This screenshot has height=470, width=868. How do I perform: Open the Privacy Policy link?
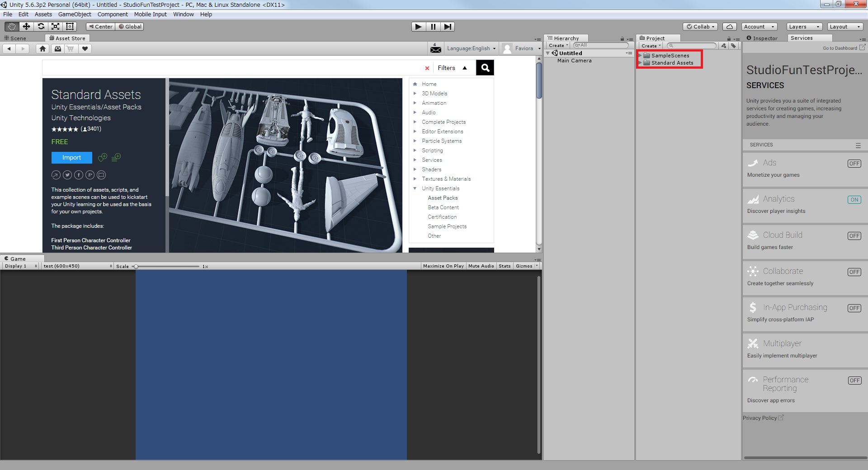[763, 418]
